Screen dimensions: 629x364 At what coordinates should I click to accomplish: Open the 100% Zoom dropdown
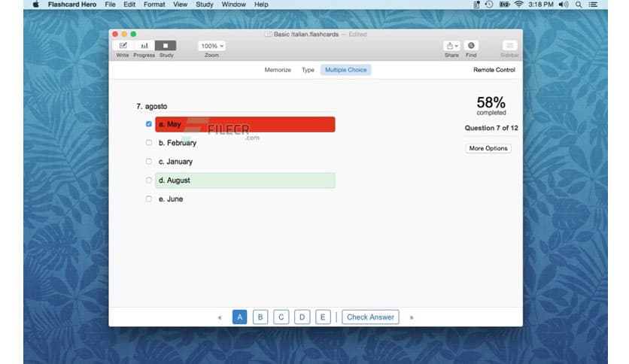(x=211, y=46)
